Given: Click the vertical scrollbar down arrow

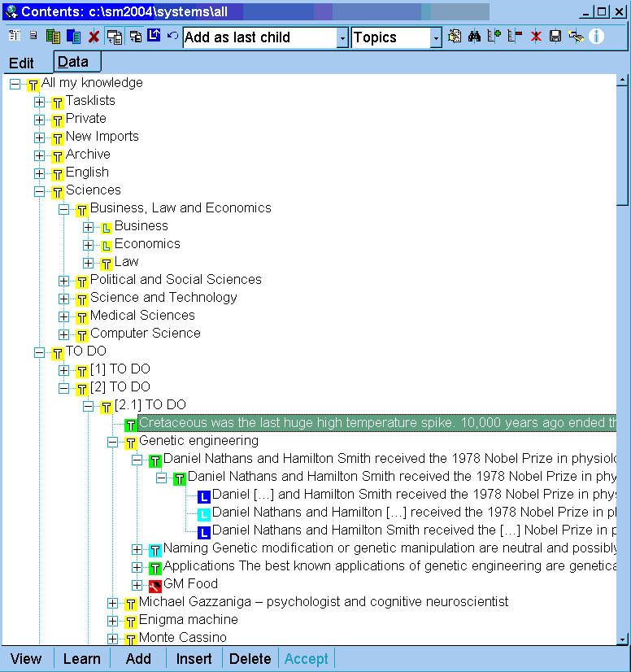Looking at the screenshot, I should coord(622,639).
